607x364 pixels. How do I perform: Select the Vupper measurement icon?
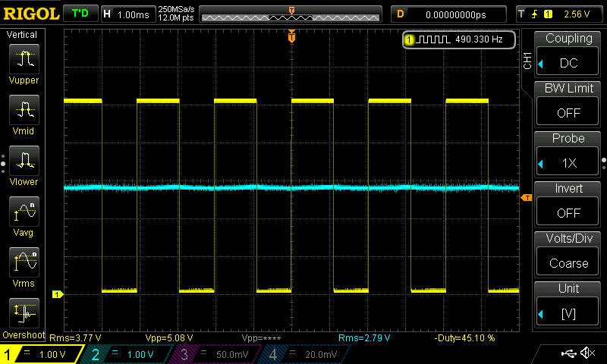[x=24, y=59]
